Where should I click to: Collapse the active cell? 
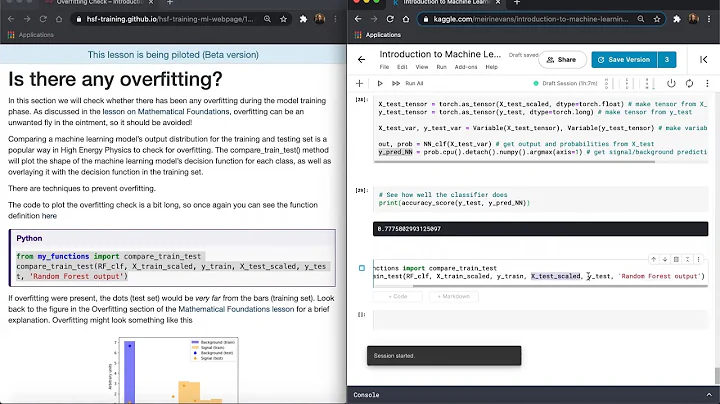click(x=687, y=259)
